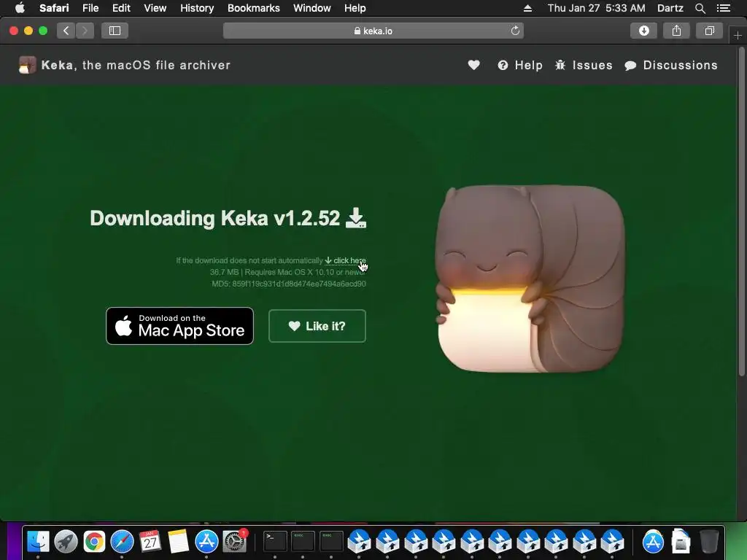747x560 pixels.
Task: Click the download icon beside Keka v1.2.52
Action: coord(356,218)
